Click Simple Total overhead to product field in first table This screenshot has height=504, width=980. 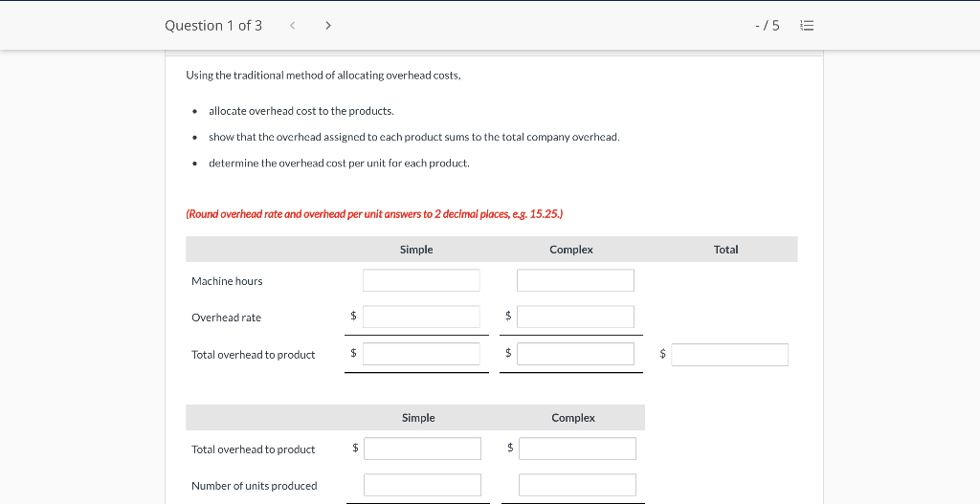coord(421,354)
